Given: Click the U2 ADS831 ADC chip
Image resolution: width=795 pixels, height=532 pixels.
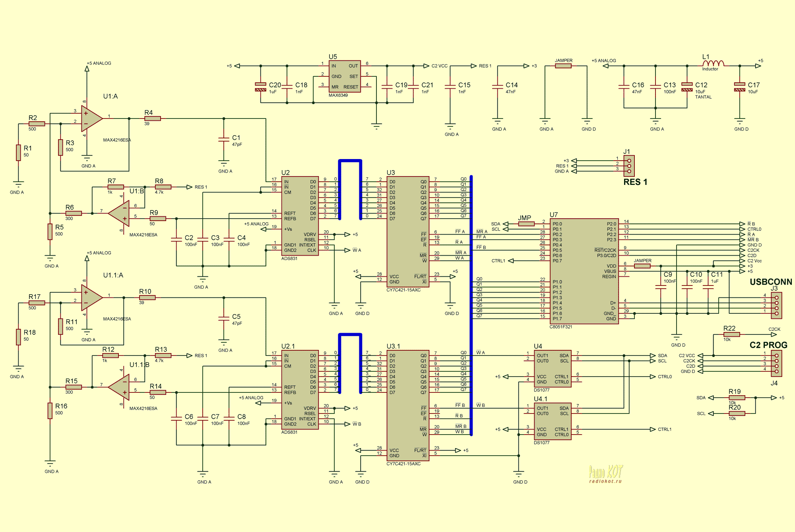Looking at the screenshot, I should (x=300, y=216).
